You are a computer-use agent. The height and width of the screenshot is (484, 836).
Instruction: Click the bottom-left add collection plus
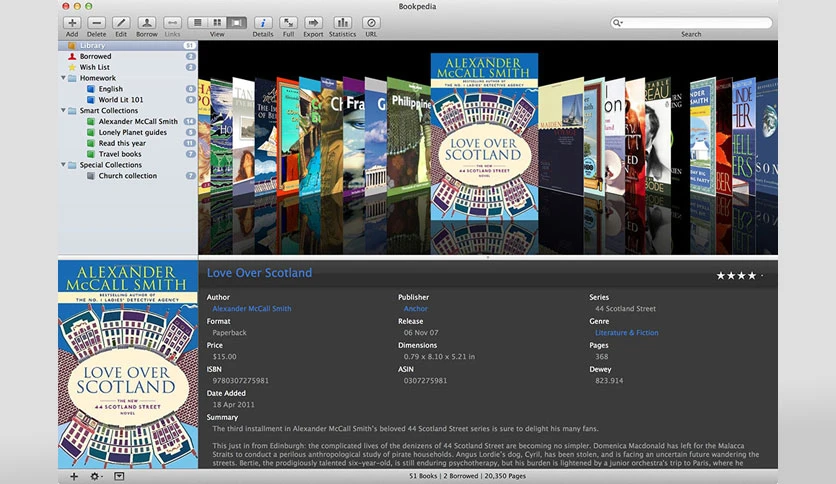tap(74, 477)
